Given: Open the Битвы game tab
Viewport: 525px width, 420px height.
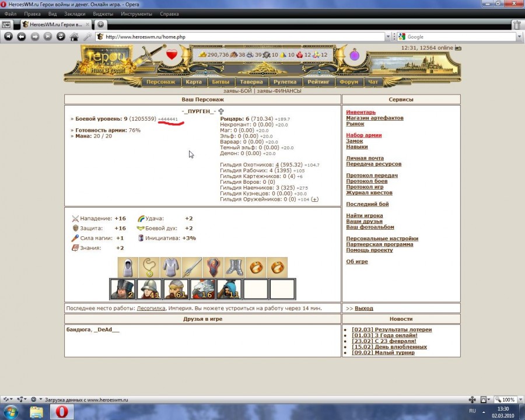Looking at the screenshot, I should coord(220,82).
